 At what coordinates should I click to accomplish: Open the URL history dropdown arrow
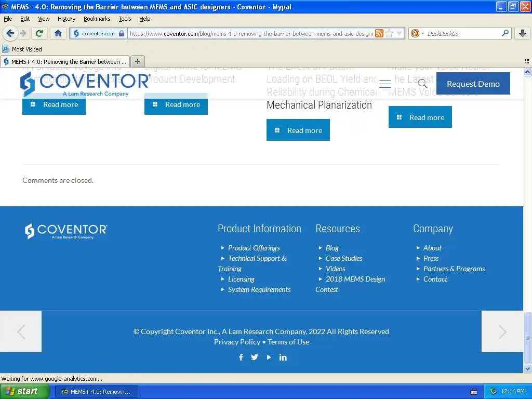tap(400, 33)
